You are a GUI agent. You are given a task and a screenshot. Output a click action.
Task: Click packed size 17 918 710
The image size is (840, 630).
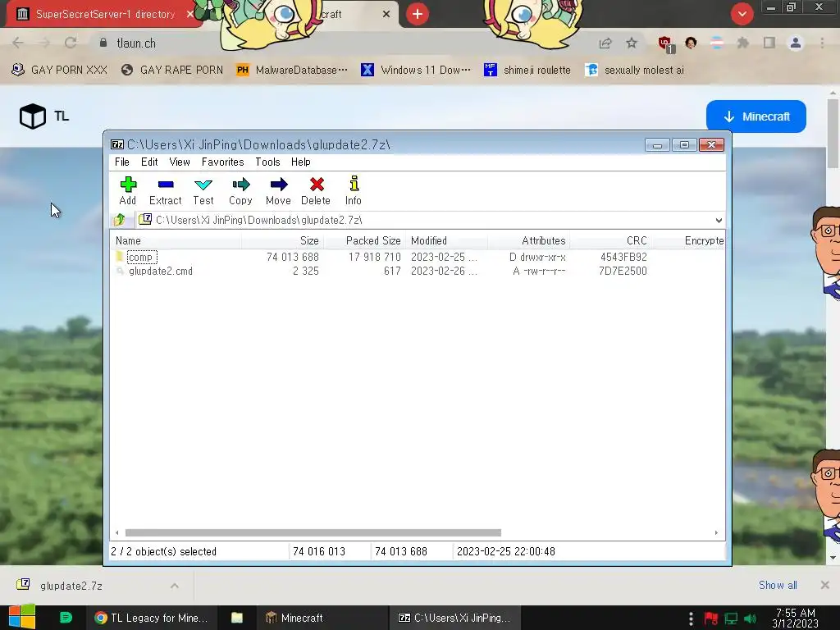point(374,257)
